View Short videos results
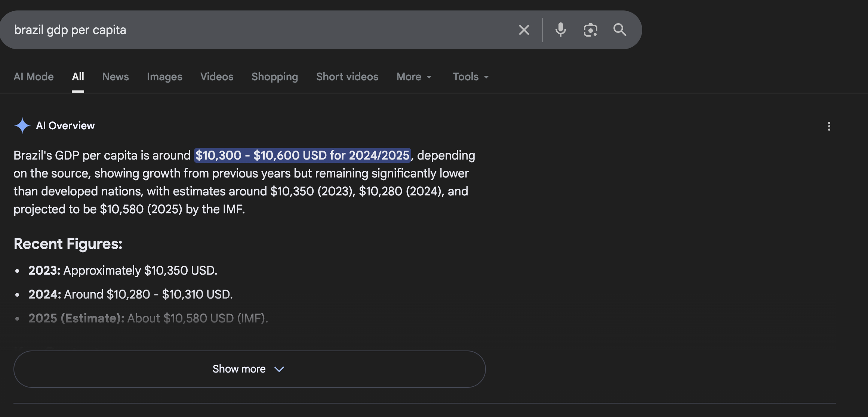The height and width of the screenshot is (417, 868). [x=347, y=77]
